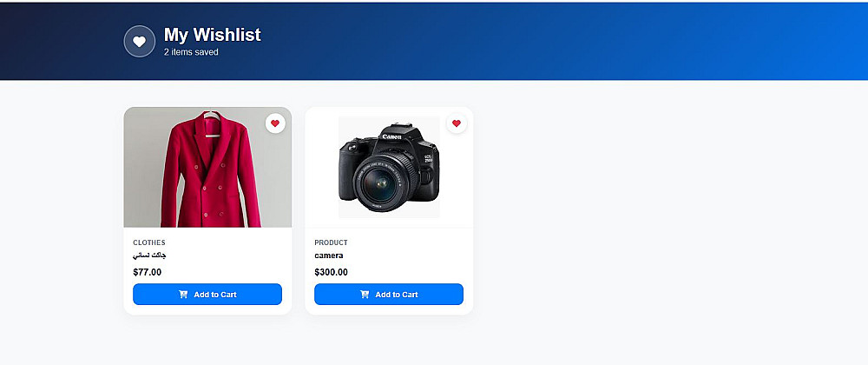The height and width of the screenshot is (365, 868).
Task: Click the cart icon on the jacket's button
Action: tap(183, 295)
